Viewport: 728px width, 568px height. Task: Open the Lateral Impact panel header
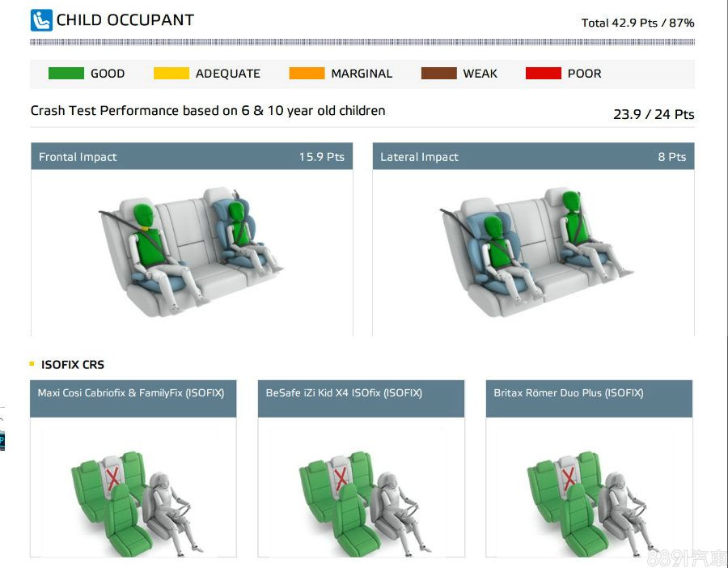pyautogui.click(x=533, y=157)
